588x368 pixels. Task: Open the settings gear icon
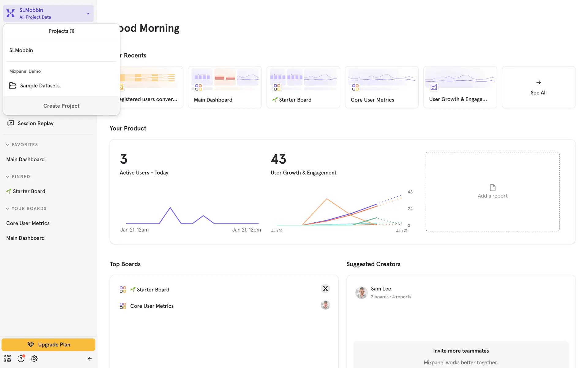click(34, 358)
